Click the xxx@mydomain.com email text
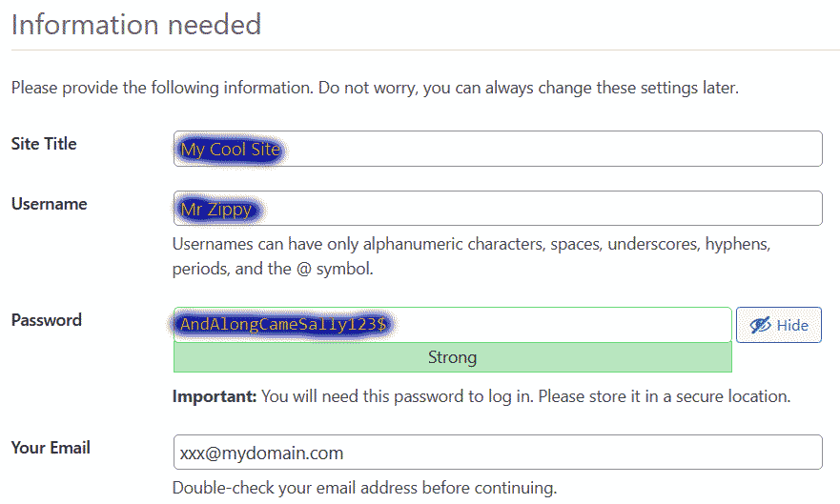 pos(261,454)
